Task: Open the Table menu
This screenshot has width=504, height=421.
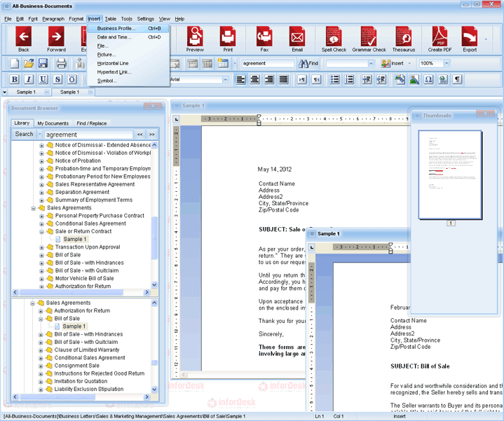Action: pos(110,19)
